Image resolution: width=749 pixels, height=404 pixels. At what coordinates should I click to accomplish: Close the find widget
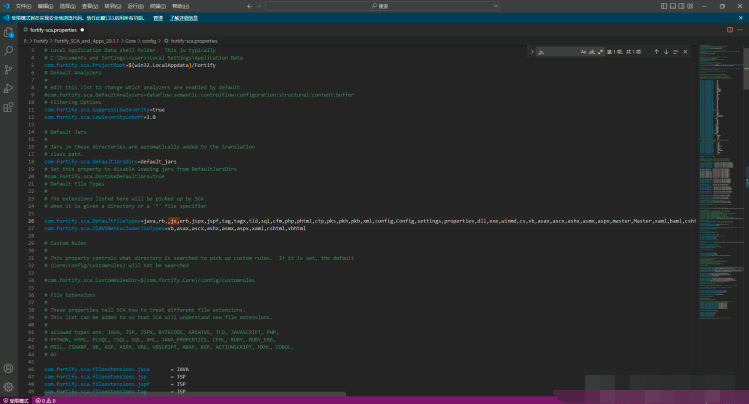(x=685, y=52)
